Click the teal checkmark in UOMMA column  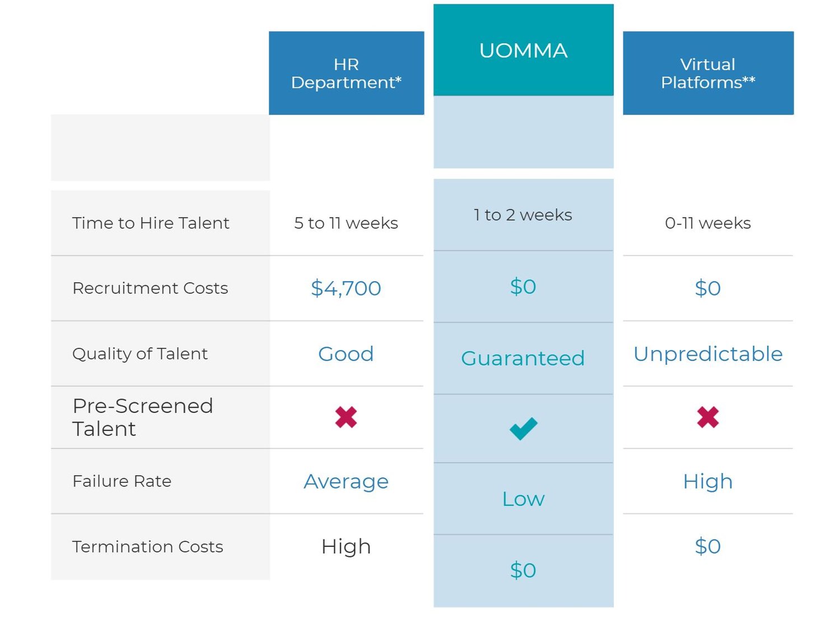pos(523,429)
